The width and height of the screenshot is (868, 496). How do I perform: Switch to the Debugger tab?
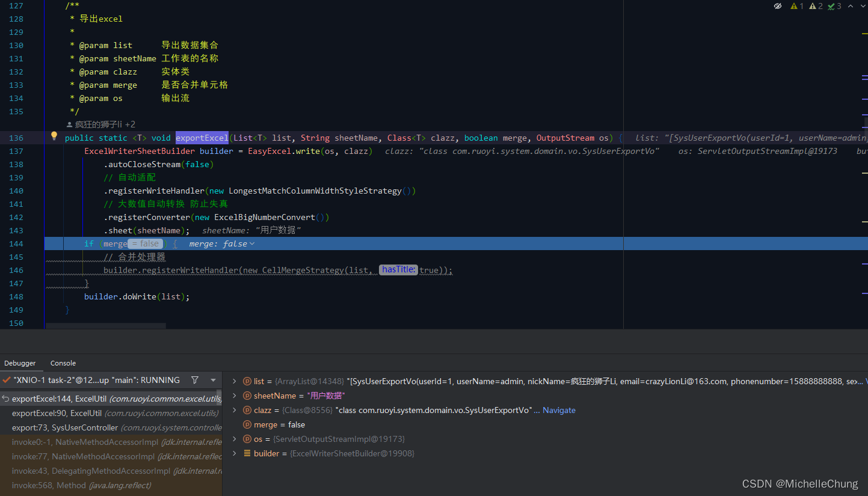[x=20, y=363]
